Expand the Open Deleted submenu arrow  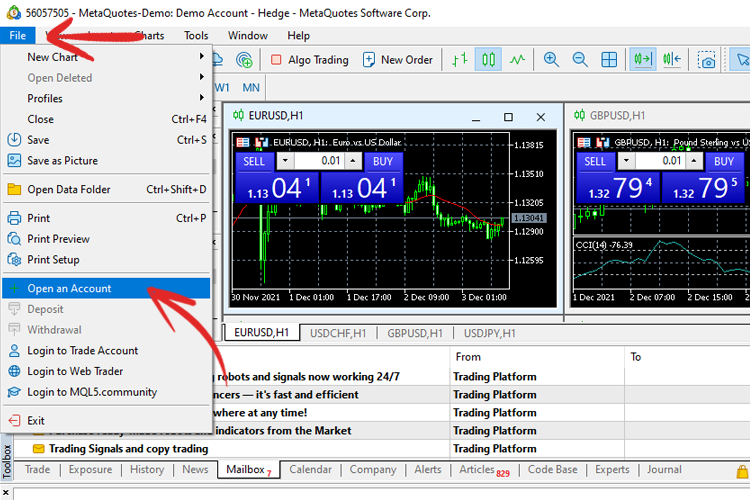pyautogui.click(x=201, y=77)
